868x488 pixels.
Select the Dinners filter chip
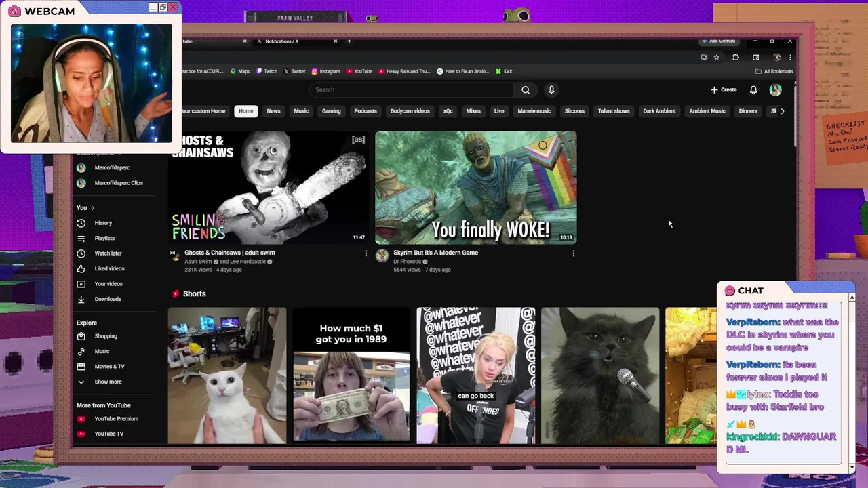point(748,111)
